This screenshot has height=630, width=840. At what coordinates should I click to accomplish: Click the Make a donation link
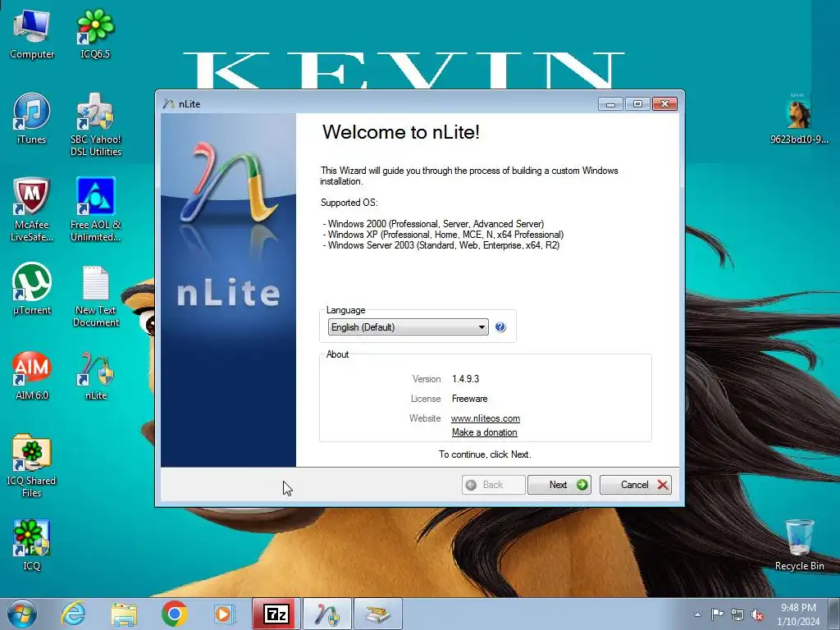pyautogui.click(x=484, y=432)
